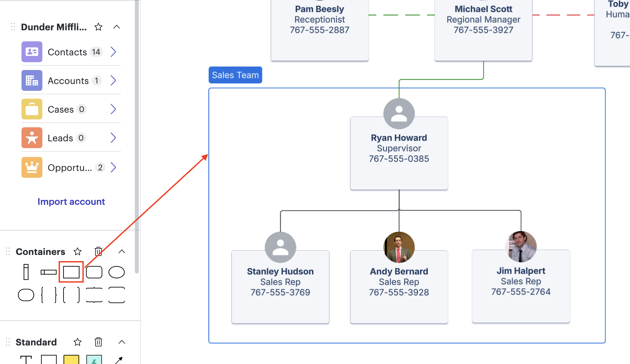Click the orange Leads person-star icon
Viewport: 630px width, 364px height.
coord(32,138)
